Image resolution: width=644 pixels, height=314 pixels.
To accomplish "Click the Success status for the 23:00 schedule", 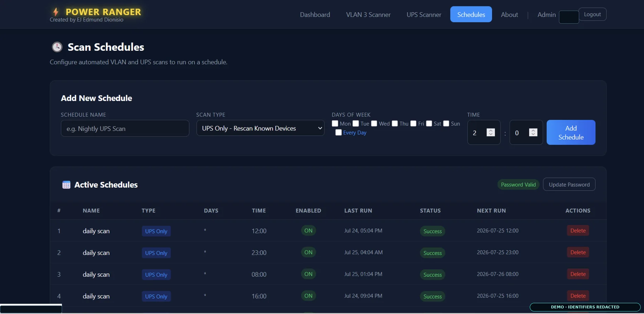I will point(432,253).
